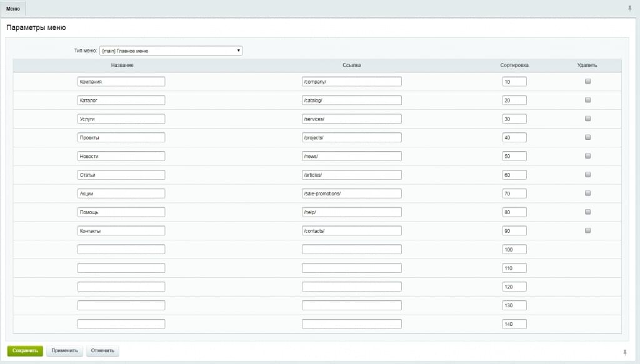
Task: Open the Тип меню dropdown
Action: pyautogui.click(x=171, y=51)
